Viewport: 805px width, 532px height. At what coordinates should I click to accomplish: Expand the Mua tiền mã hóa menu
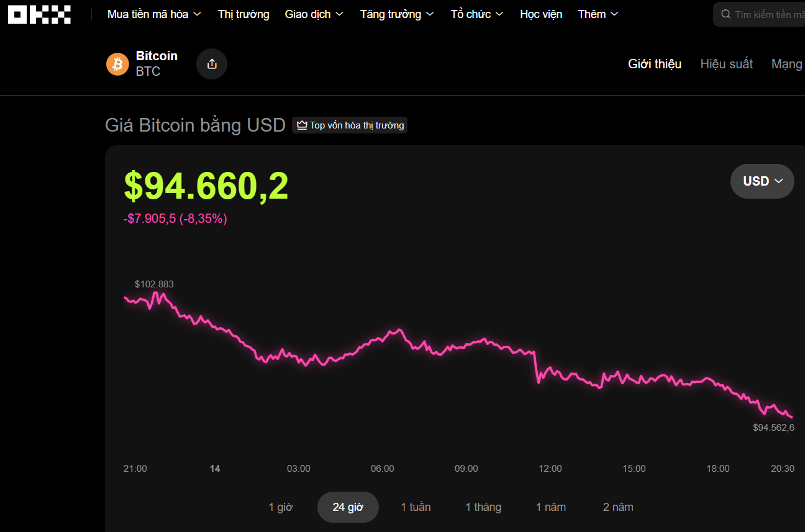click(154, 14)
